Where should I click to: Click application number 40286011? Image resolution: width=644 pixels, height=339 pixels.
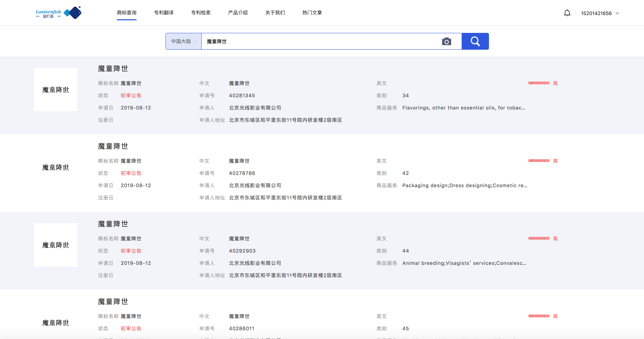(241, 329)
